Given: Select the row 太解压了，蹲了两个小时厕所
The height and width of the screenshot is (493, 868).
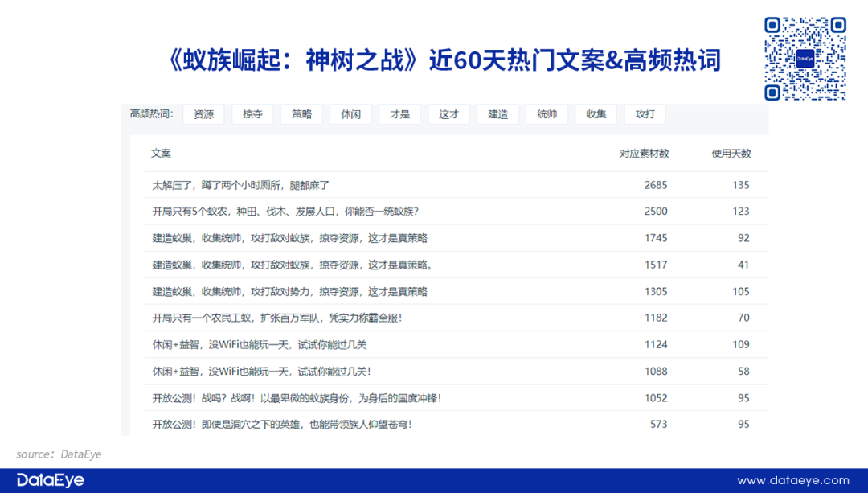Looking at the screenshot, I should 457,185.
